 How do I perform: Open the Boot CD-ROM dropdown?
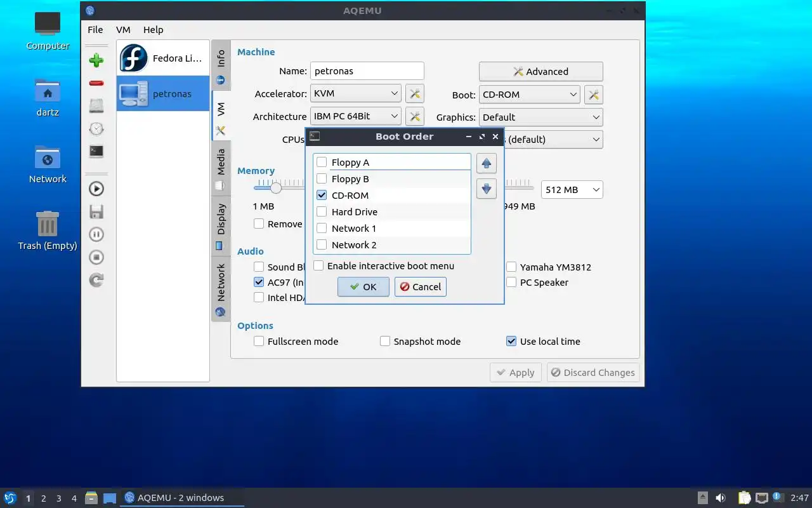click(x=529, y=95)
